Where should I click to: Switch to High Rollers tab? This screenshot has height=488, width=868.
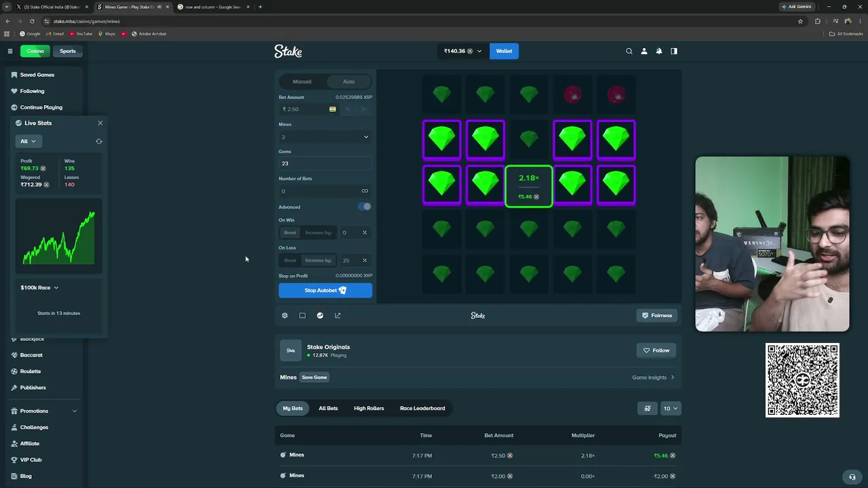point(369,408)
